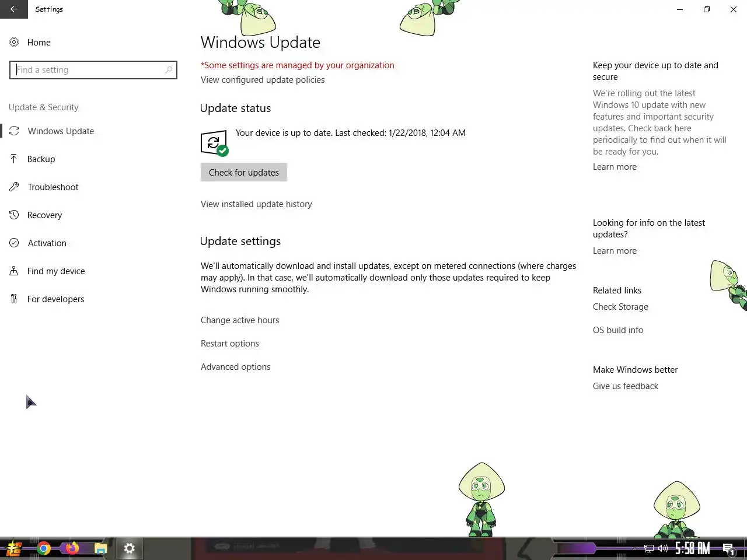Click the Update status heading
This screenshot has width=747, height=560.
tap(236, 108)
